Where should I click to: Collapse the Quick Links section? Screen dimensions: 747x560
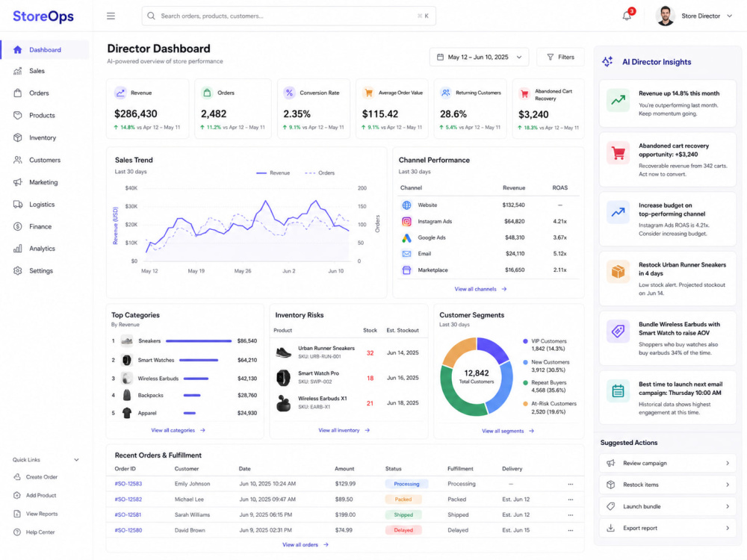pyautogui.click(x=76, y=460)
